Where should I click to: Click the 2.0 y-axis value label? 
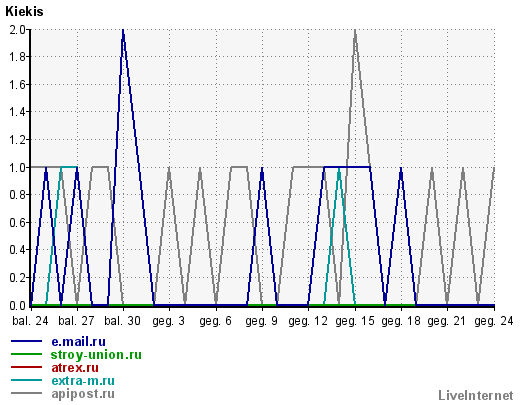tap(17, 30)
